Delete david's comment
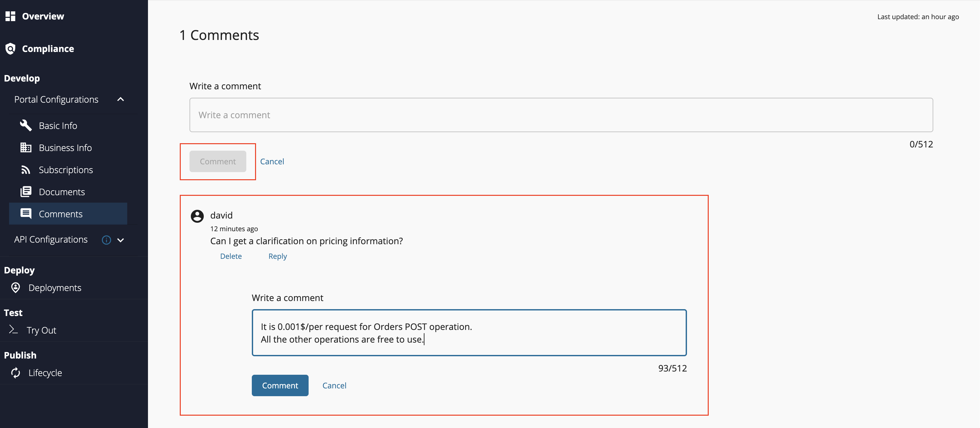Viewport: 980px width, 428px height. click(230, 256)
